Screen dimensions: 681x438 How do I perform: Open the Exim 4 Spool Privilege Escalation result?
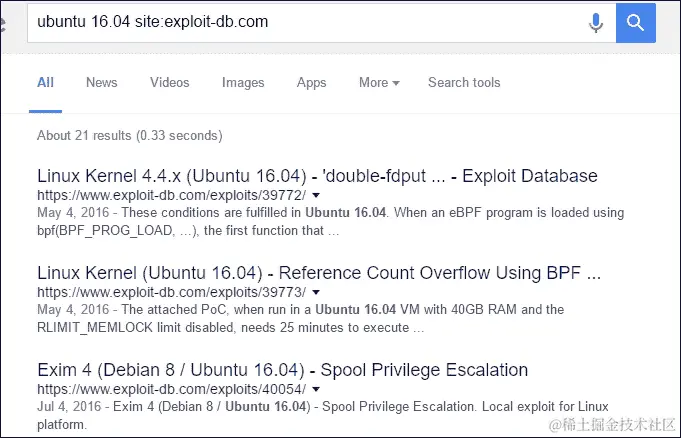pos(283,370)
